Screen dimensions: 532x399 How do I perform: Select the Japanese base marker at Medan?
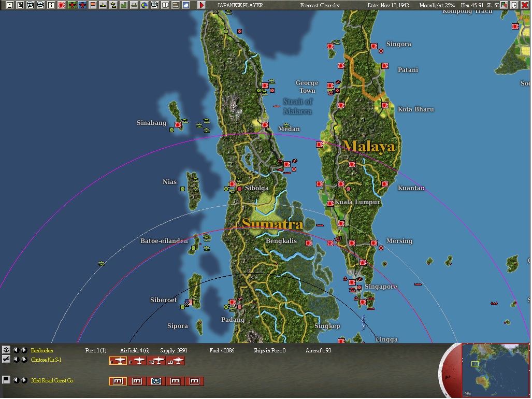click(265, 125)
